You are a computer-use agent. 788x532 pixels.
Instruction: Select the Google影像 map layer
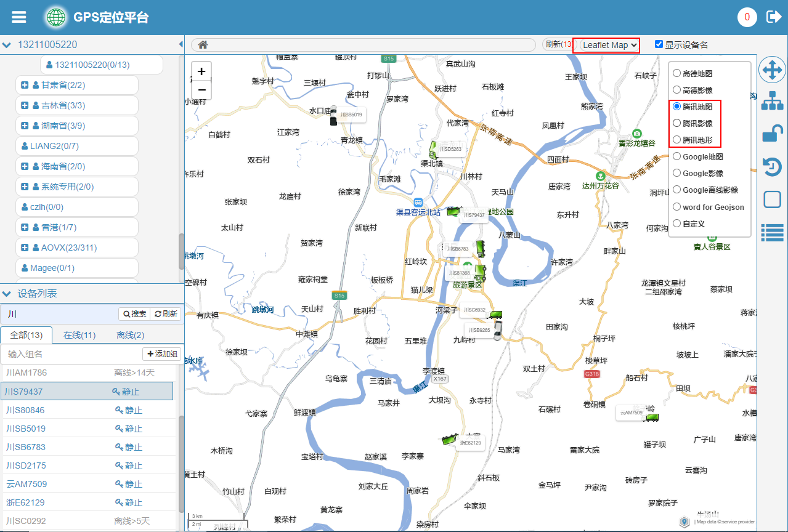[x=677, y=174]
